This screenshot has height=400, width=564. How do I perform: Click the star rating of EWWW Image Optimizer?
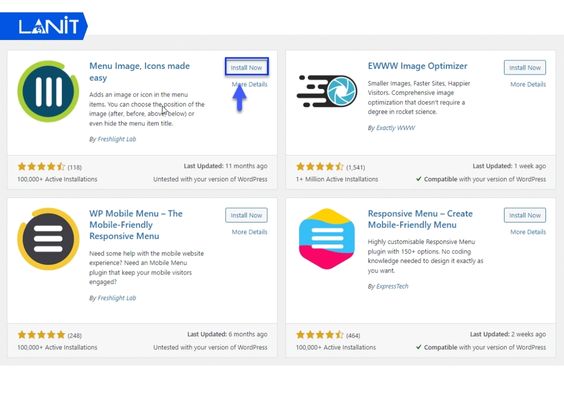point(320,167)
